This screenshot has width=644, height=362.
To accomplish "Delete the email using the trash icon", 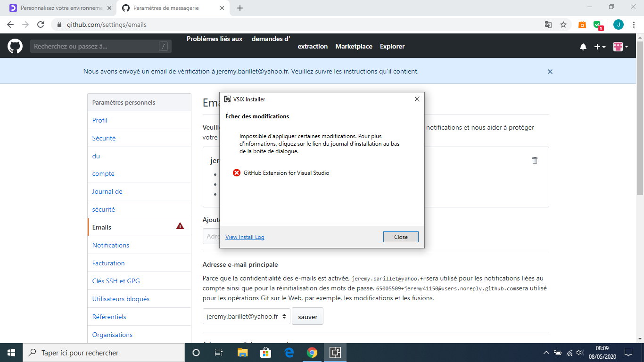I will point(535,160).
